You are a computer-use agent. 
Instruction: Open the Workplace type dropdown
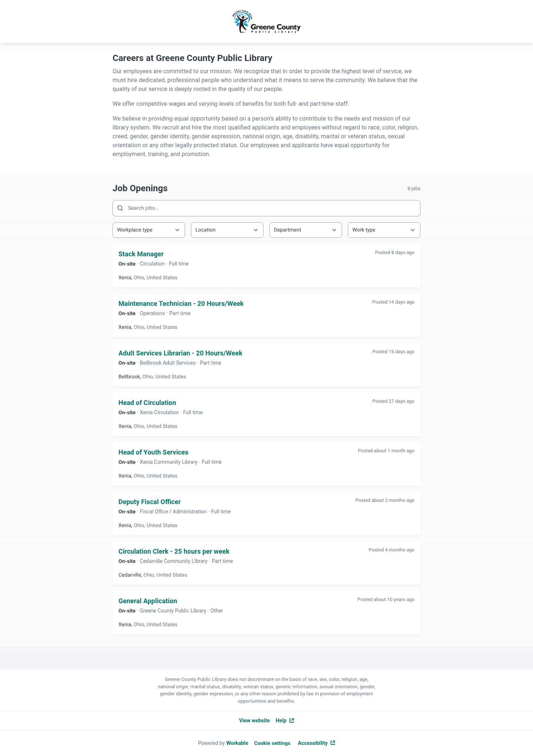tap(148, 230)
